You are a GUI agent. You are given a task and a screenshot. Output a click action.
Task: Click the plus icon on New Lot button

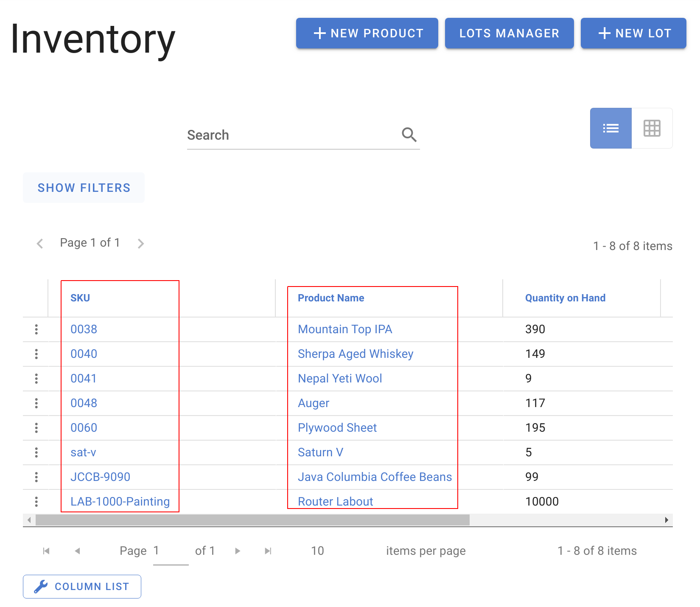pos(604,33)
